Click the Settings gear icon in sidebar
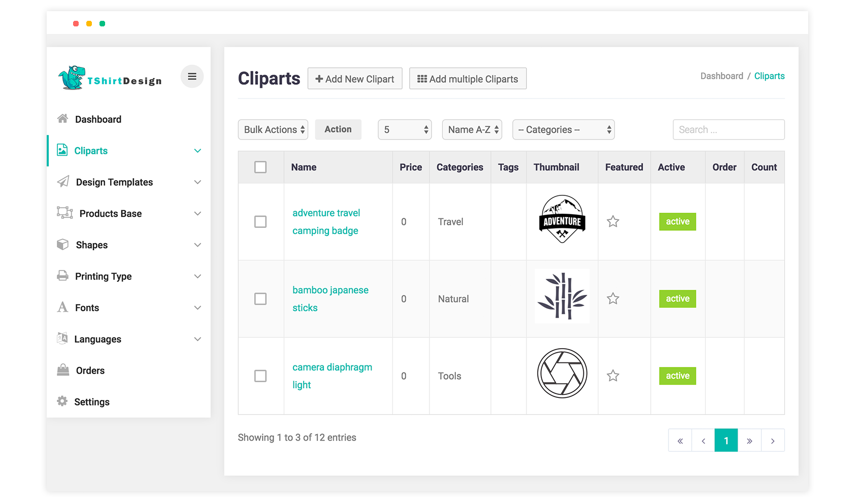The width and height of the screenshot is (865, 504). click(62, 401)
